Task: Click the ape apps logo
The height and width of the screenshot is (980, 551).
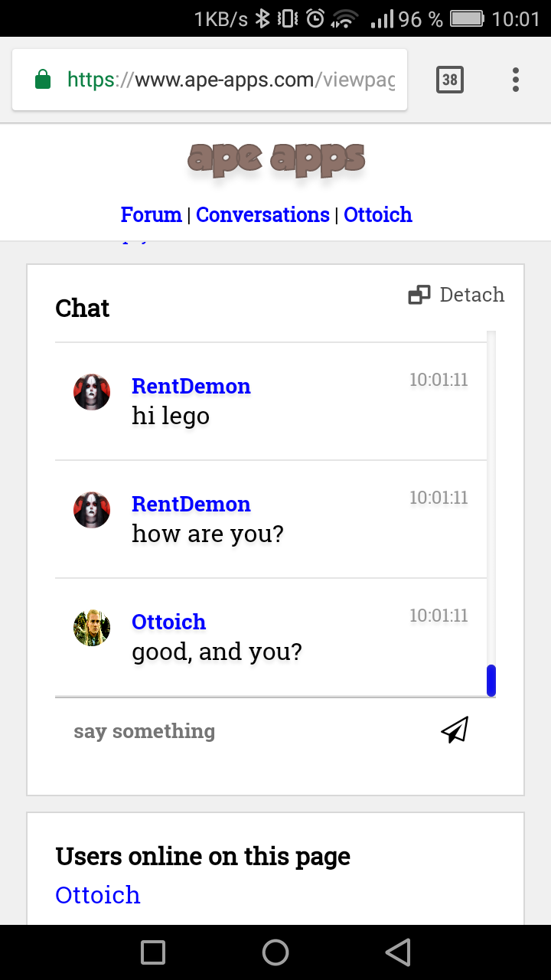Action: pos(275,158)
